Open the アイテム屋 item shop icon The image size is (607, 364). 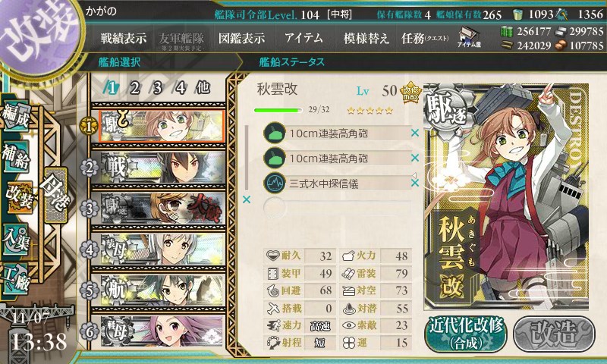(x=469, y=37)
